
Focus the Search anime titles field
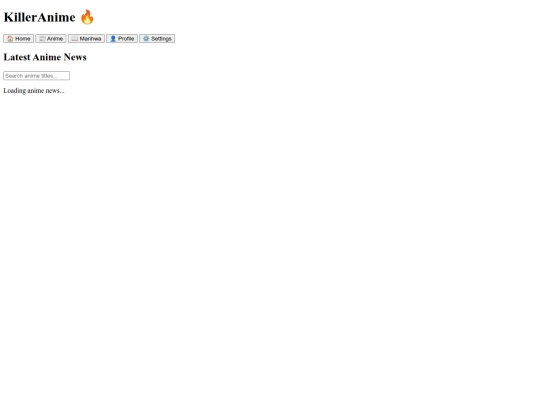(37, 76)
